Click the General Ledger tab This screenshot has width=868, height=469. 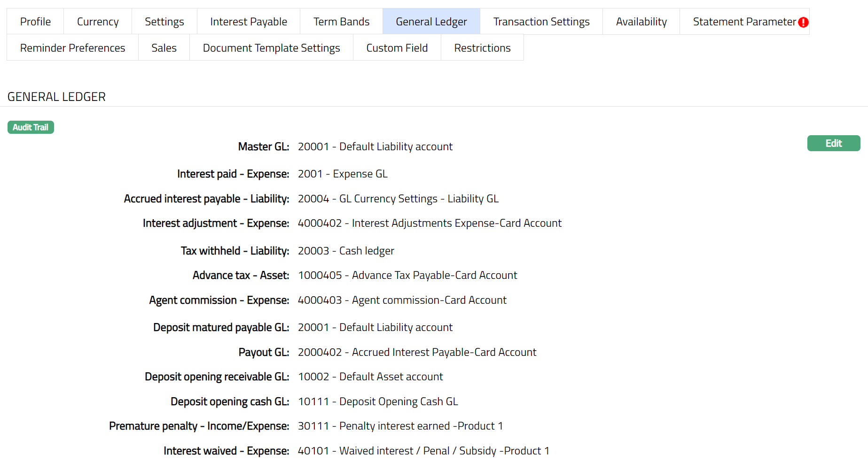[431, 22]
